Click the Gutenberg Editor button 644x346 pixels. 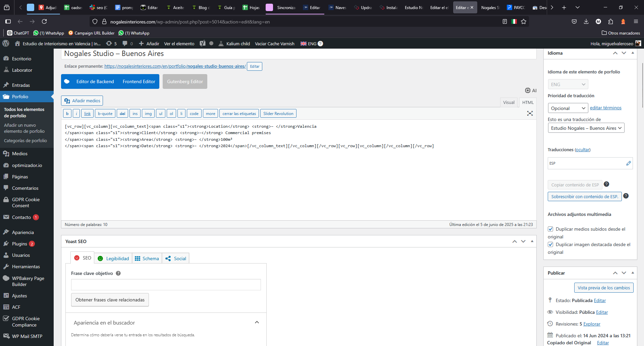click(x=185, y=81)
